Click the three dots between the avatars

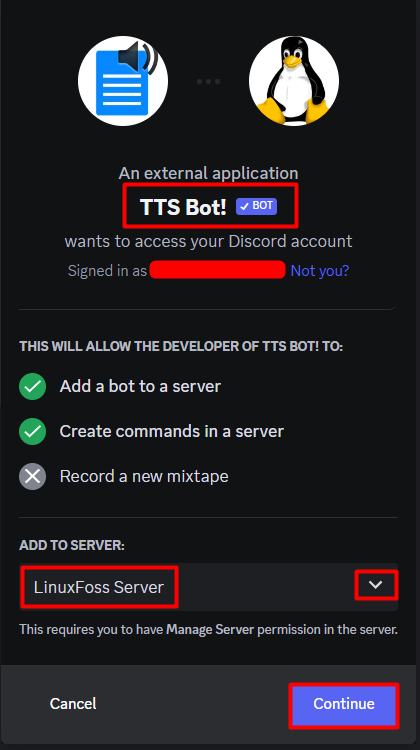click(x=209, y=81)
